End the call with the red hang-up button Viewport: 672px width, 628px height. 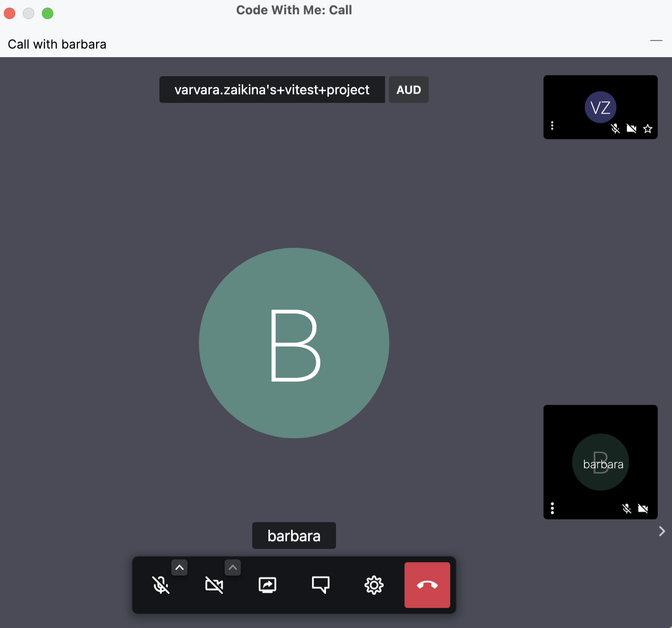pos(427,585)
